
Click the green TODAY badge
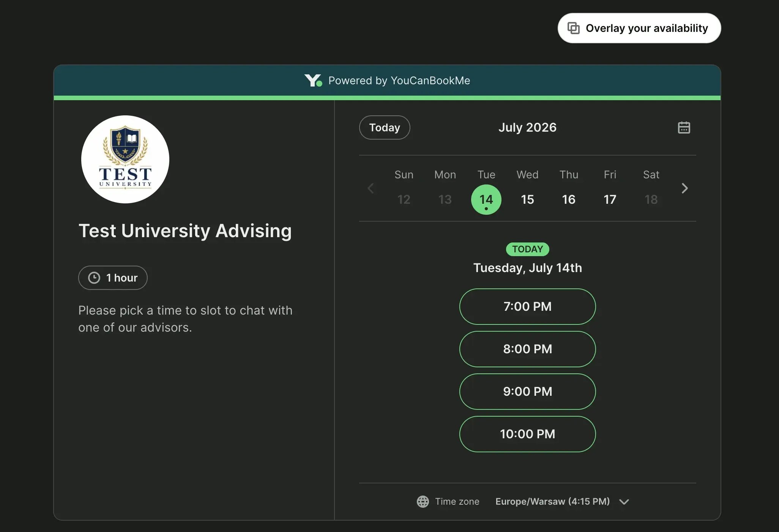(527, 249)
